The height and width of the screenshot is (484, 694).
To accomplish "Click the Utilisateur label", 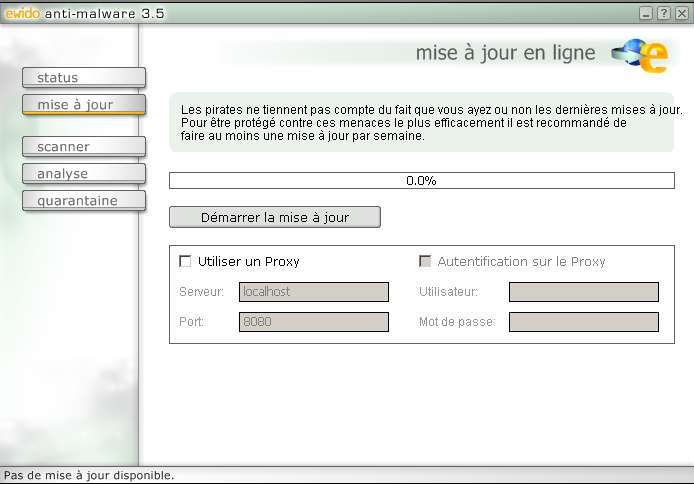I will click(x=448, y=292).
